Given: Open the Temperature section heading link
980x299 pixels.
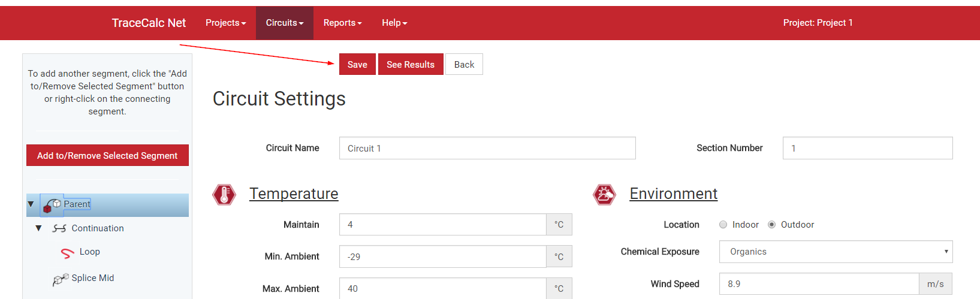Looking at the screenshot, I should [294, 194].
